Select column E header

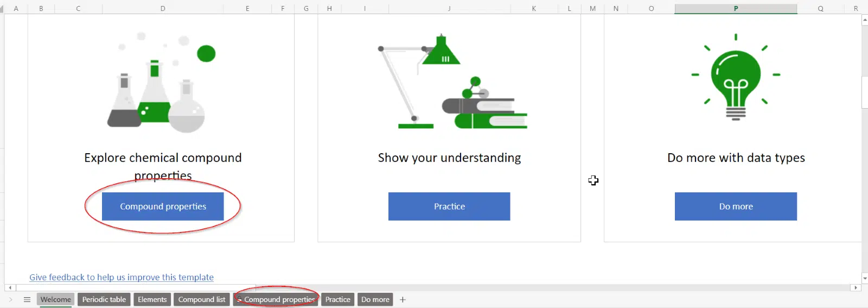click(247, 8)
